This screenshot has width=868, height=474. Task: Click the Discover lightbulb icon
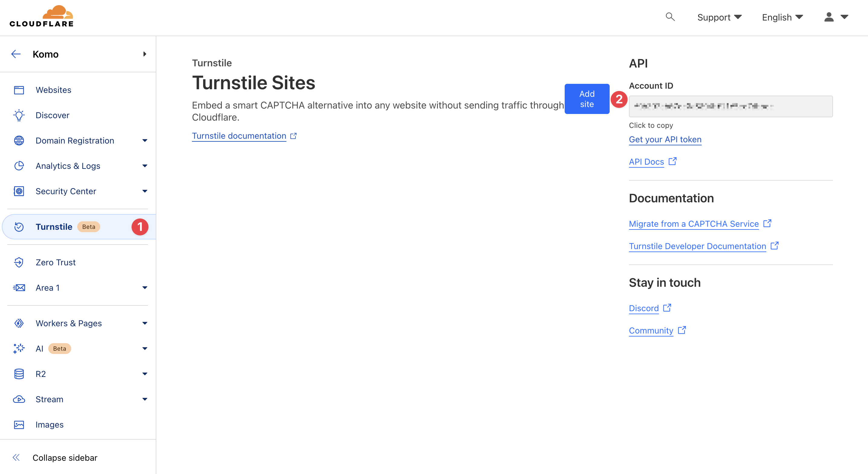[x=19, y=115]
